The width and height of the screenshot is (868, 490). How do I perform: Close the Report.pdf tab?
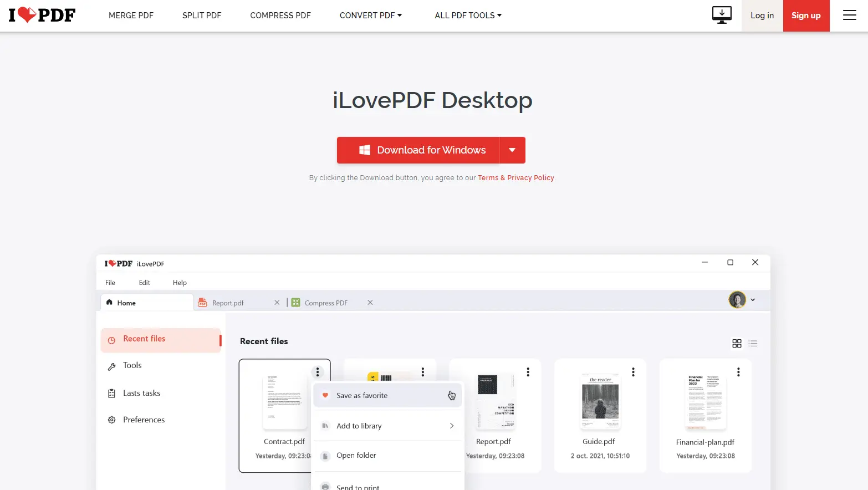pyautogui.click(x=277, y=303)
